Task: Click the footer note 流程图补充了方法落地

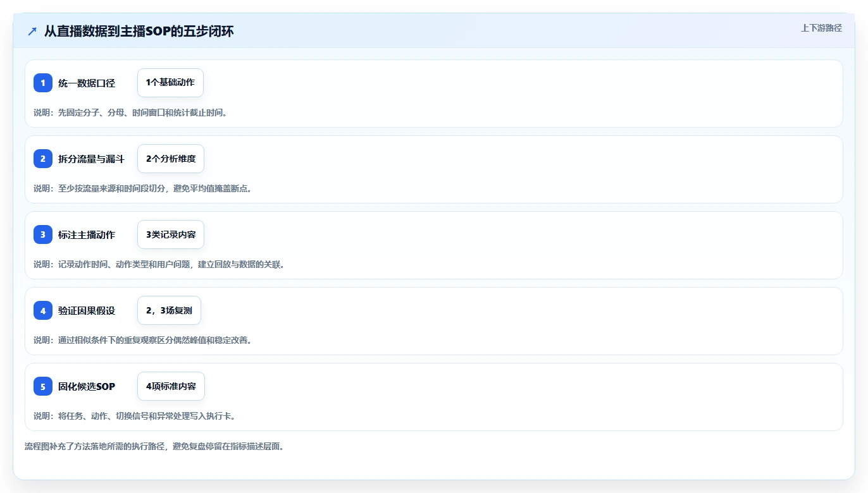Action: pyautogui.click(x=155, y=446)
